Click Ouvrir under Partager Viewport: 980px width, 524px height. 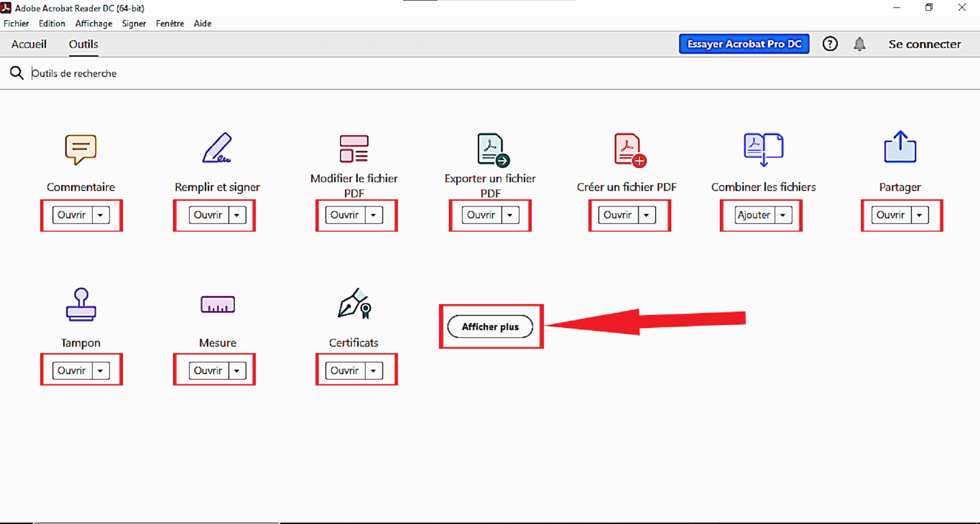coord(891,215)
